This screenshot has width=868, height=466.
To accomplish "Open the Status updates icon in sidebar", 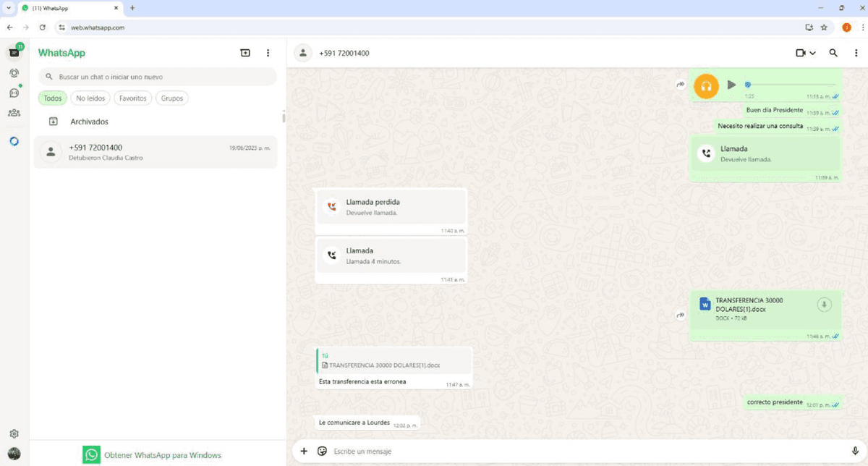I will pos(14,73).
